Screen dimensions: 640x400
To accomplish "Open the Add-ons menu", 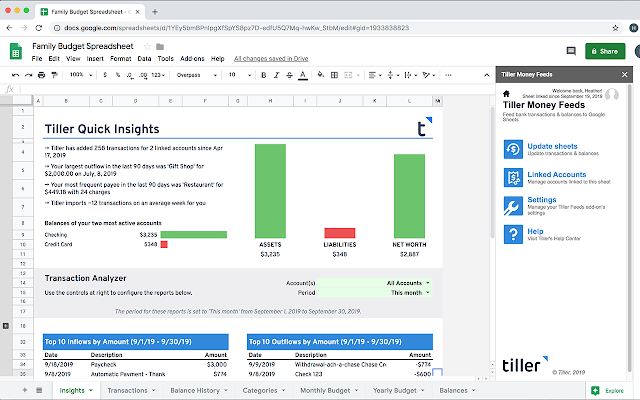I will (x=192, y=59).
